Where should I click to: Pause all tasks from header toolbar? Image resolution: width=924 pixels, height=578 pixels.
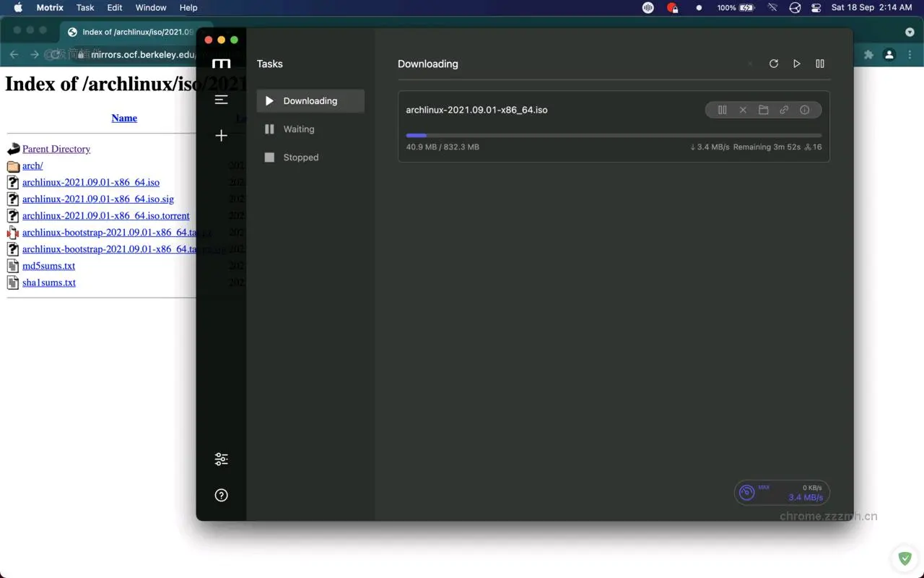(820, 64)
